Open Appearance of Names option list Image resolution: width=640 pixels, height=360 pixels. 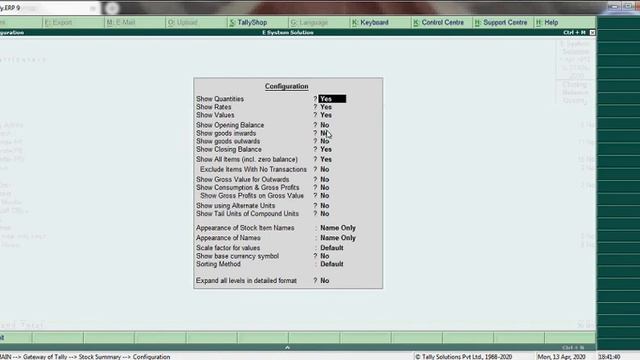(x=338, y=238)
